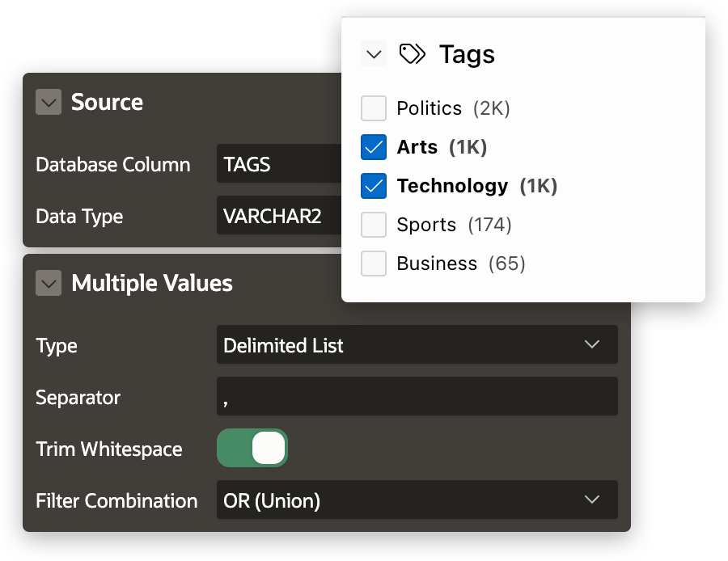
Task: Click the Source section title
Action: pyautogui.click(x=107, y=103)
